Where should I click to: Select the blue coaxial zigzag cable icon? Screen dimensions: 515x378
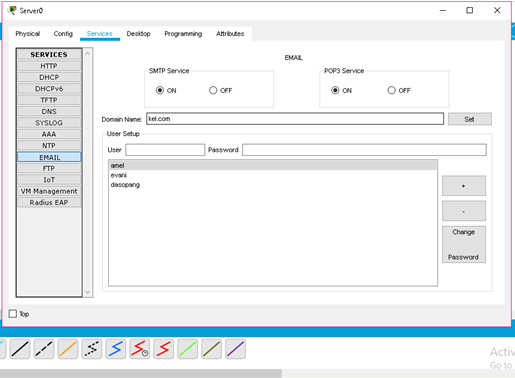tap(116, 349)
